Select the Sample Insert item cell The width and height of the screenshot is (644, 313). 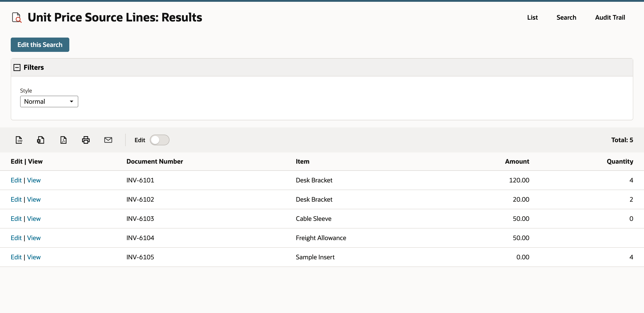click(315, 257)
